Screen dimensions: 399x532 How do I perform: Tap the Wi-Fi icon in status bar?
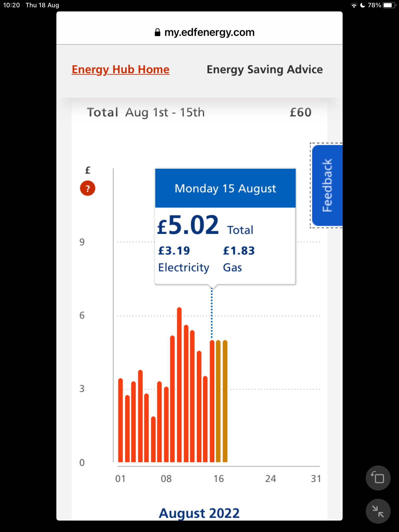(x=354, y=5)
